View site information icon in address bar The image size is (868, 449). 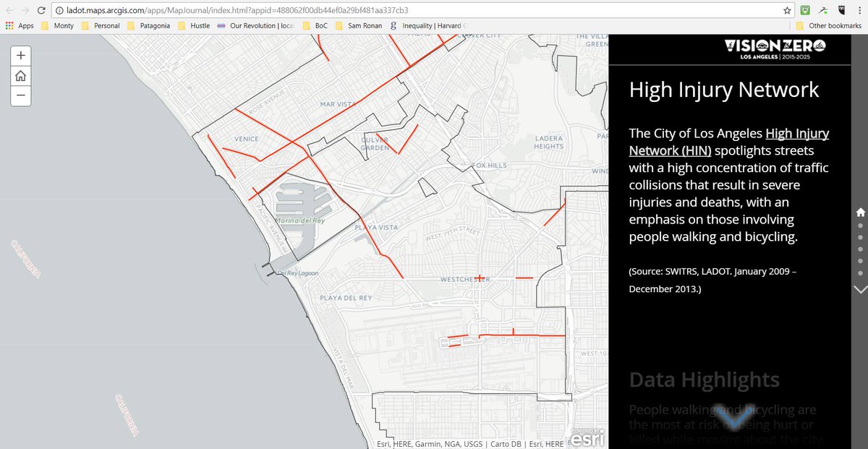(61, 11)
